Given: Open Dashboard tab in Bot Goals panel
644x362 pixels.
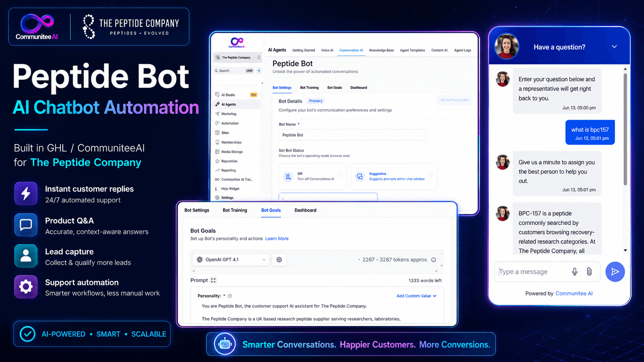Looking at the screenshot, I should [305, 210].
